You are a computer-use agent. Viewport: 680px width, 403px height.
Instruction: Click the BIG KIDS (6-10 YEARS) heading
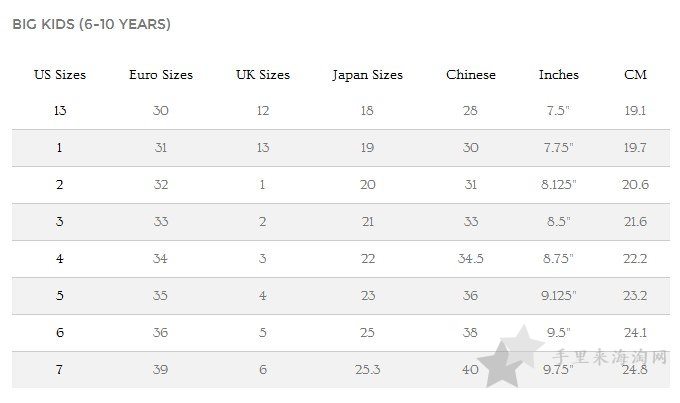click(x=92, y=24)
